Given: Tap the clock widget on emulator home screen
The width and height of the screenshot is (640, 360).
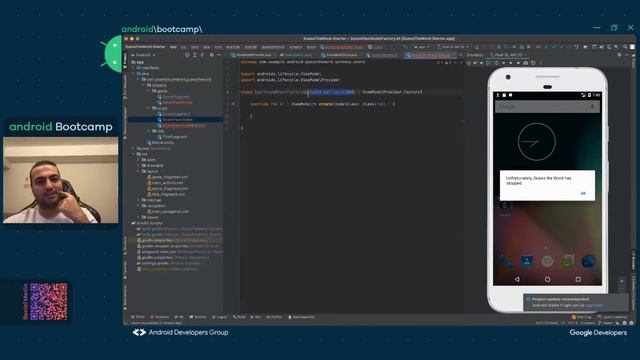Looking at the screenshot, I should point(536,142).
